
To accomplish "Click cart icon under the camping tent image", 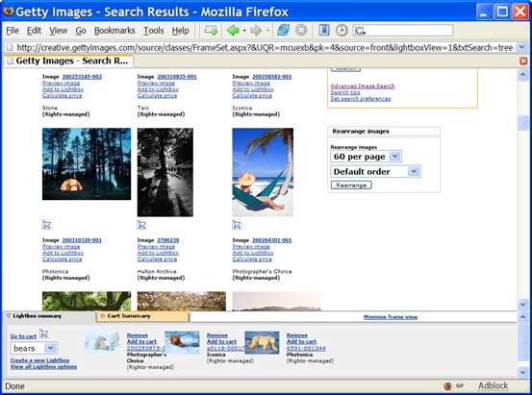I will pyautogui.click(x=47, y=225).
